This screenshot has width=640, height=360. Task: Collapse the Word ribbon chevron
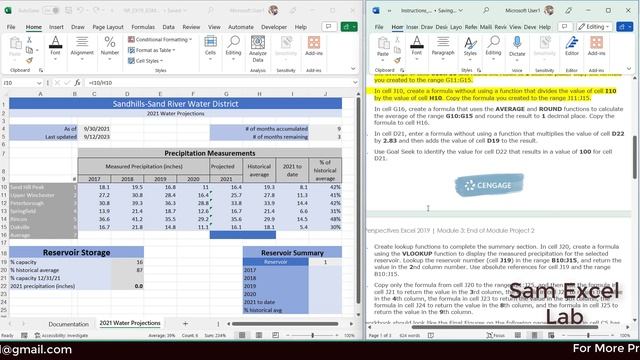click(629, 69)
